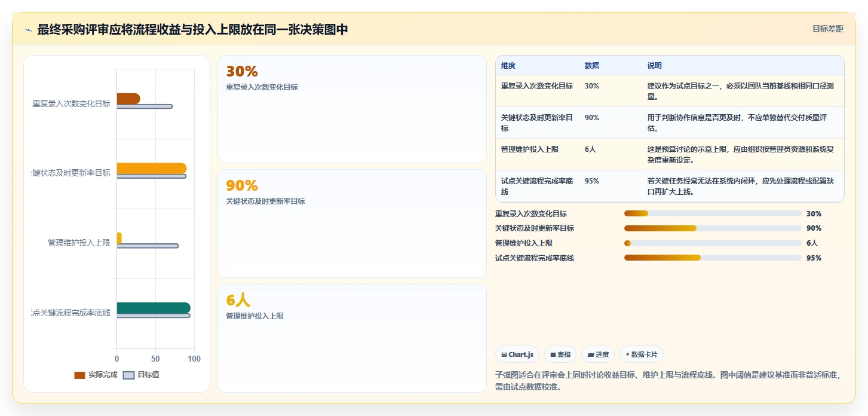Screen dimensions: 868x416
Task: Click the gray target bar under 重复录入次数变化目标 in the chart
Action: [145, 106]
